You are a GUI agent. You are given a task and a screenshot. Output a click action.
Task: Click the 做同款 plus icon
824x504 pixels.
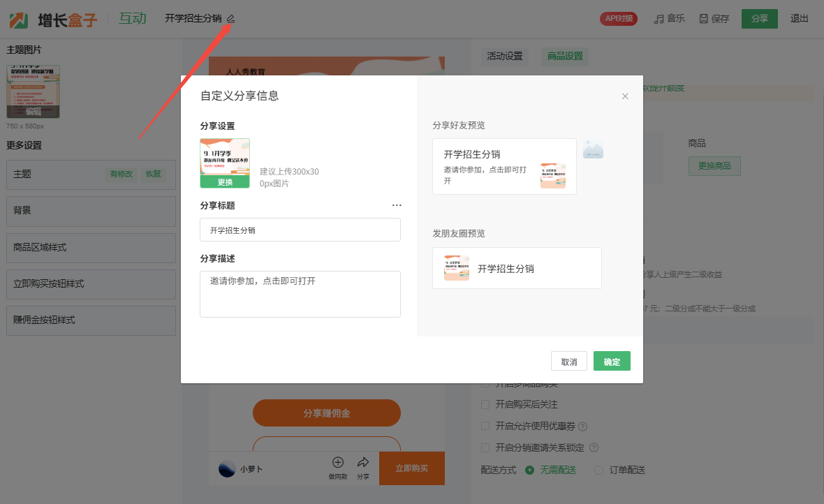[338, 462]
